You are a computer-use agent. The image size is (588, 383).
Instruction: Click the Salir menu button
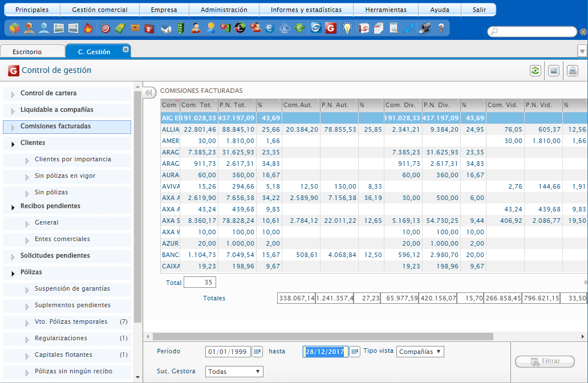click(x=479, y=10)
